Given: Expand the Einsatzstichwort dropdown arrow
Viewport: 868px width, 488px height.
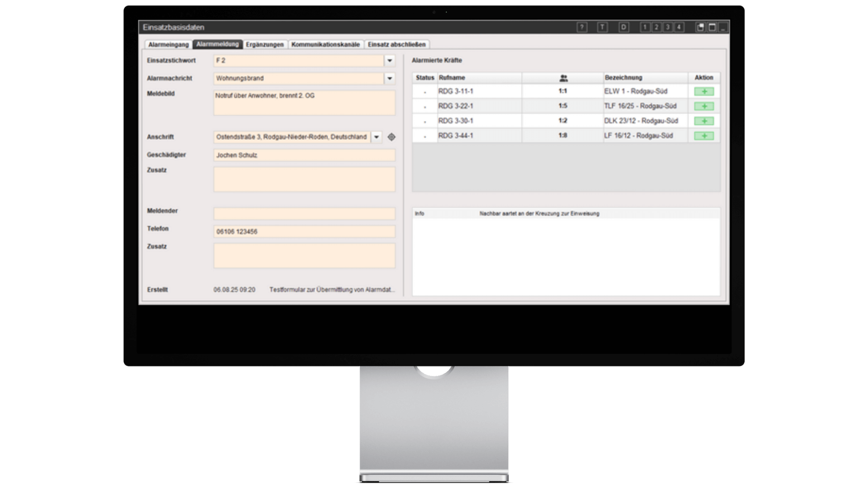Looking at the screenshot, I should [390, 61].
